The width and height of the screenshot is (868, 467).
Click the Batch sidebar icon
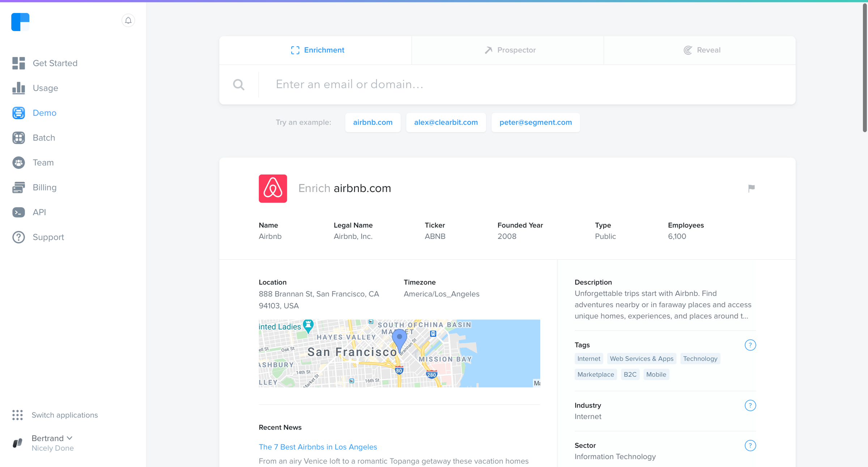[18, 138]
